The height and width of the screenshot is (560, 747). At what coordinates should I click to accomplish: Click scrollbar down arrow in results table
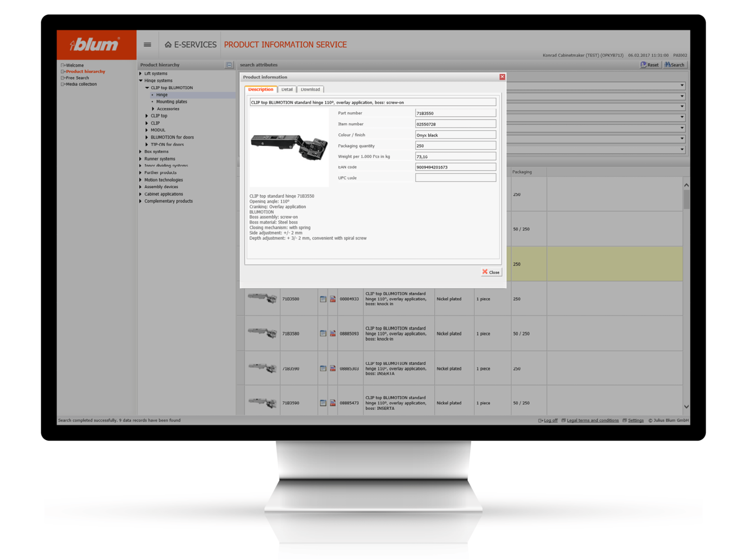coord(686,407)
